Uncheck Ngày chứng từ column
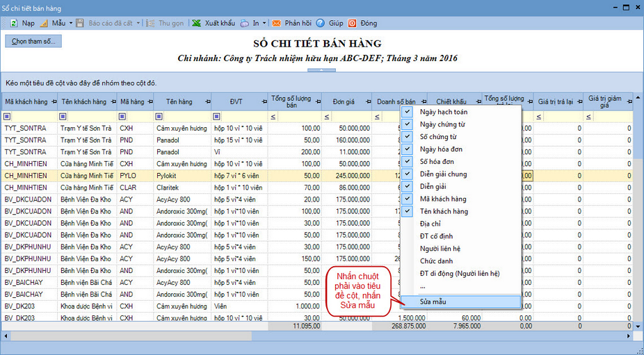This screenshot has height=355, width=644. pyautogui.click(x=407, y=124)
